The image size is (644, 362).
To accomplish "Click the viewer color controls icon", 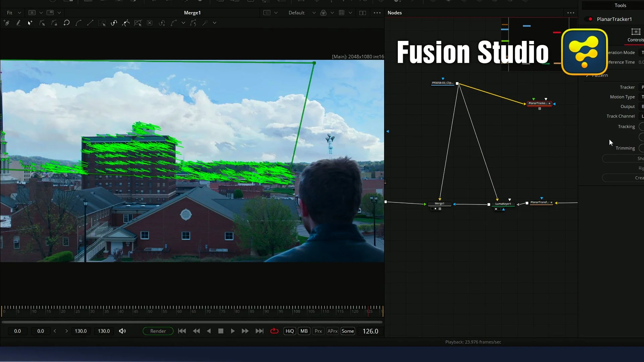I will coord(323,13).
